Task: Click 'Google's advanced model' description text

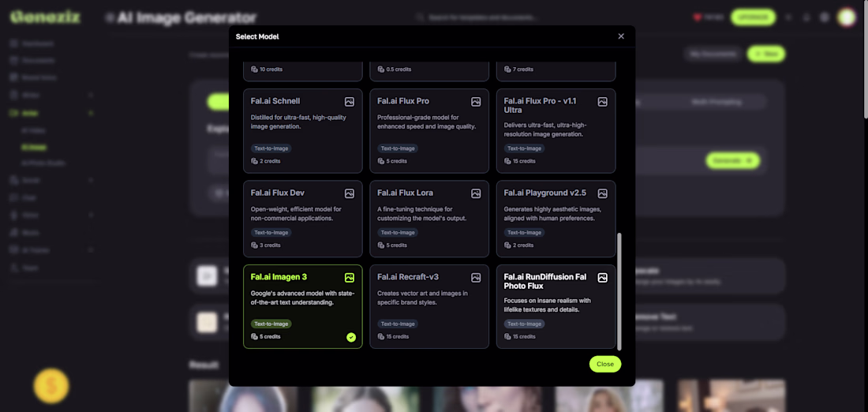Action: pos(303,298)
